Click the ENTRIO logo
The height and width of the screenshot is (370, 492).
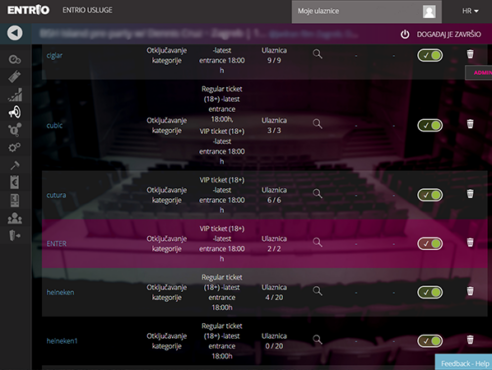coord(28,10)
